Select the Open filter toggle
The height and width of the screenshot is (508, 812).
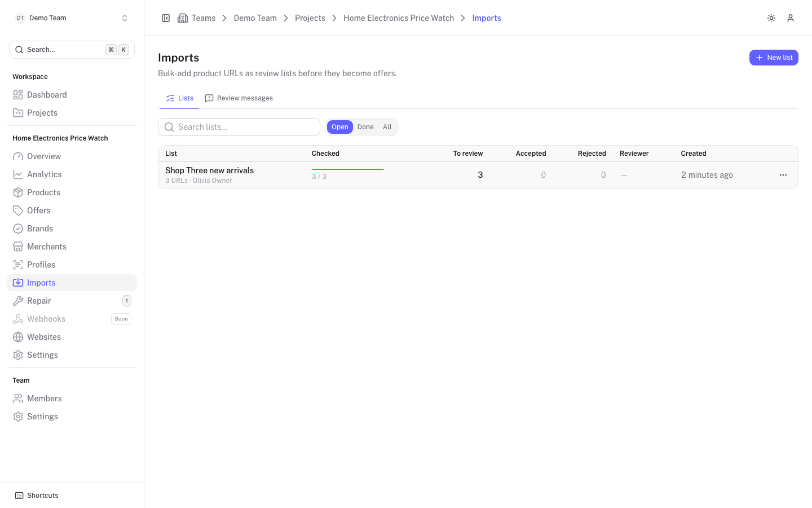pos(340,127)
